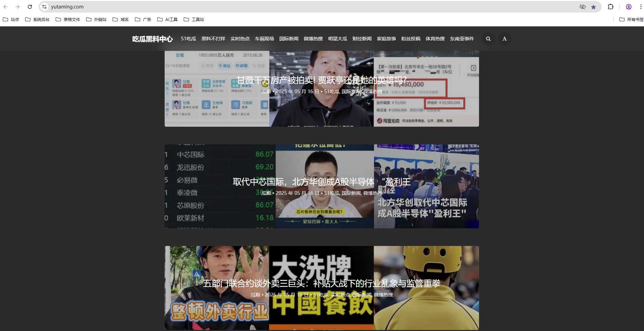Click the expo crowd thumbnail captioned 北方华创取代中芯国际
Image resolution: width=644 pixels, height=331 pixels.
[426, 186]
